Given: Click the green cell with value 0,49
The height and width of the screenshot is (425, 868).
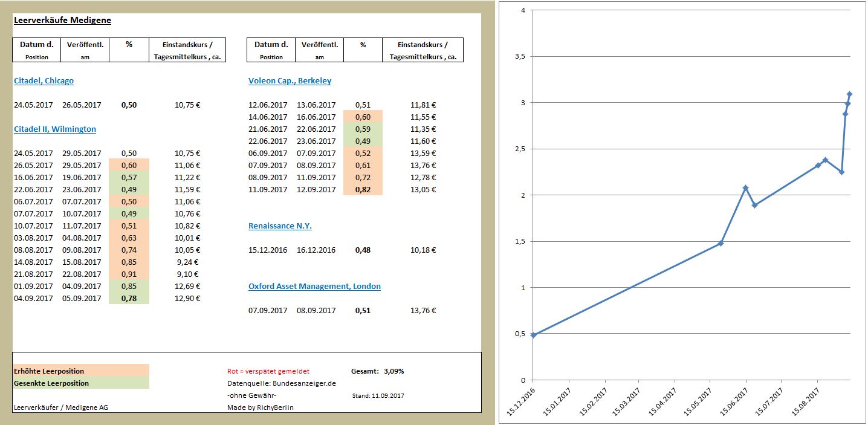Looking at the screenshot, I should tap(129, 189).
